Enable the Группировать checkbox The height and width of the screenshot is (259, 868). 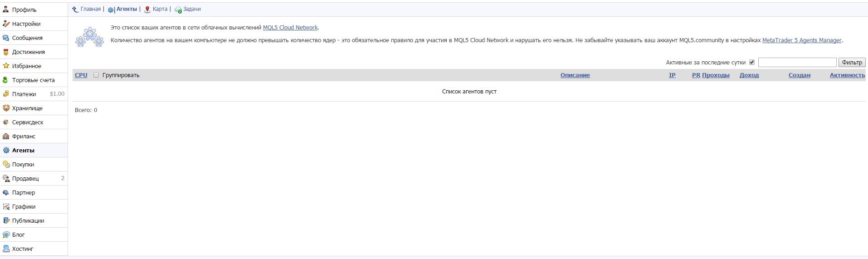tap(96, 75)
